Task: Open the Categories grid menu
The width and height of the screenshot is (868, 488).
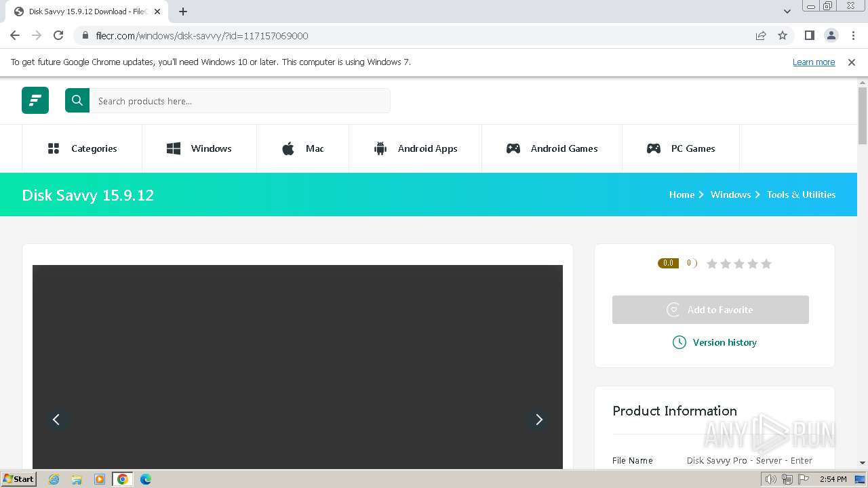Action: click(x=82, y=148)
